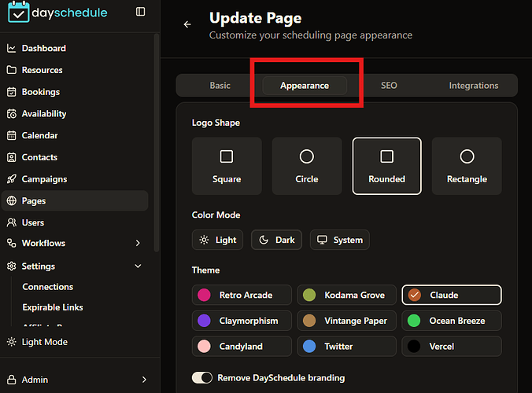The image size is (532, 393).
Task: Click the Campaigns rocket icon
Action: 12,179
